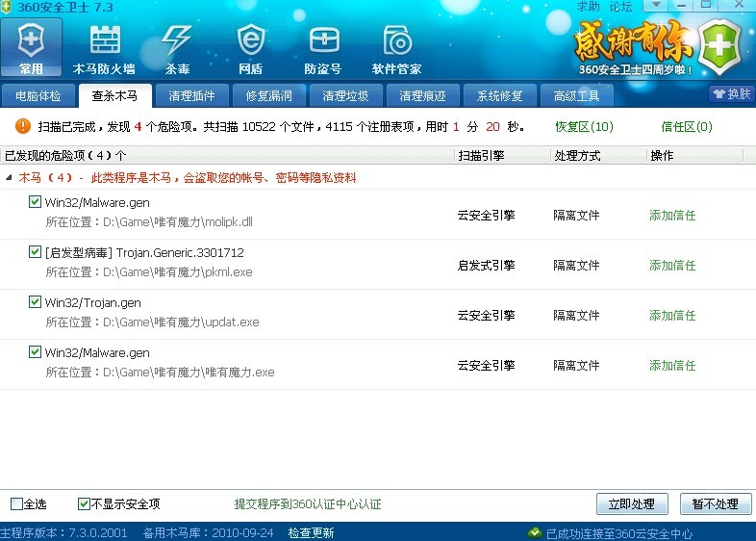Toggle the 全选 select-all checkbox

[x=16, y=504]
